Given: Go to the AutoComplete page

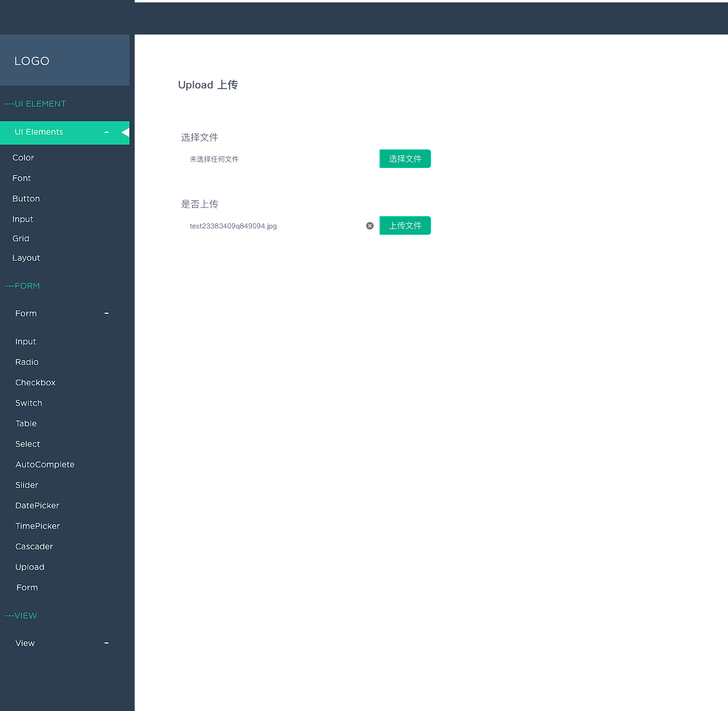Looking at the screenshot, I should click(x=45, y=464).
